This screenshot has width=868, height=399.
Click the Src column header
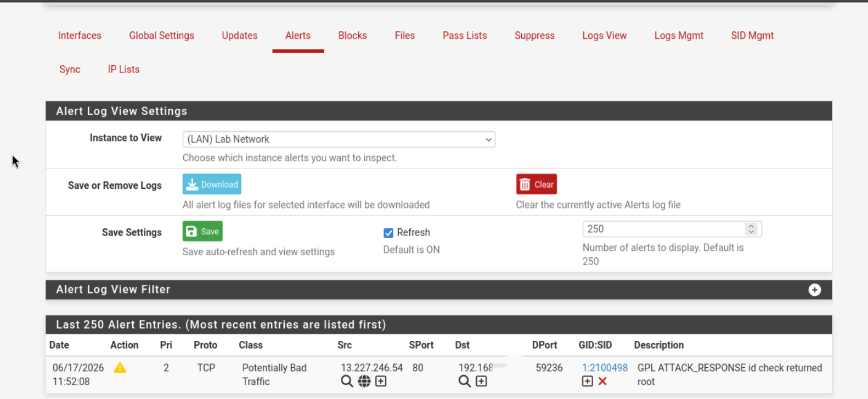pyautogui.click(x=345, y=345)
